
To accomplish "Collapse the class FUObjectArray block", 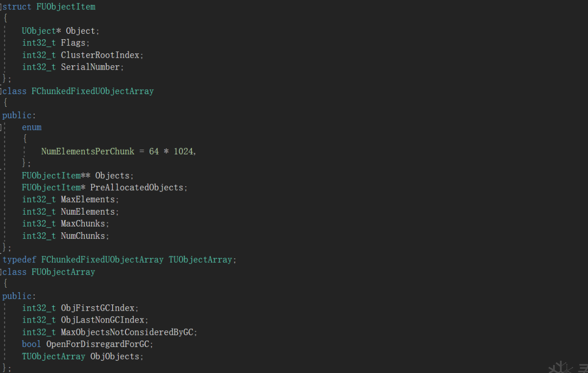I will (1, 272).
